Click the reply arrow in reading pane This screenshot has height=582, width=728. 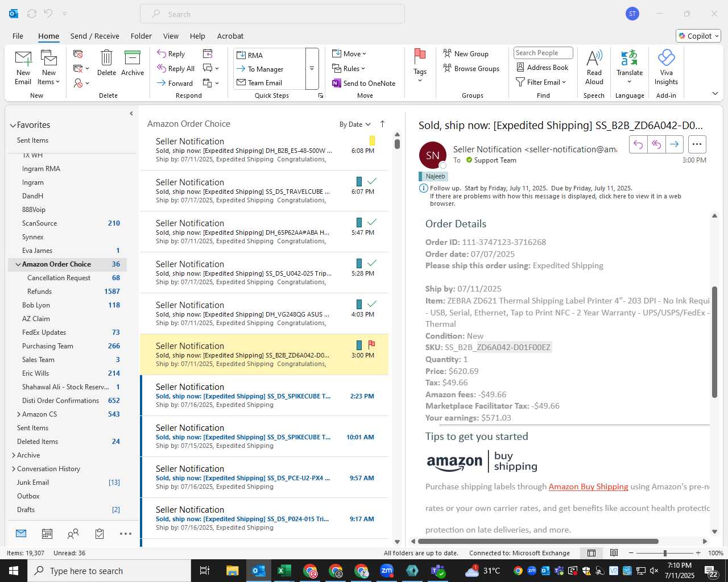(x=638, y=144)
